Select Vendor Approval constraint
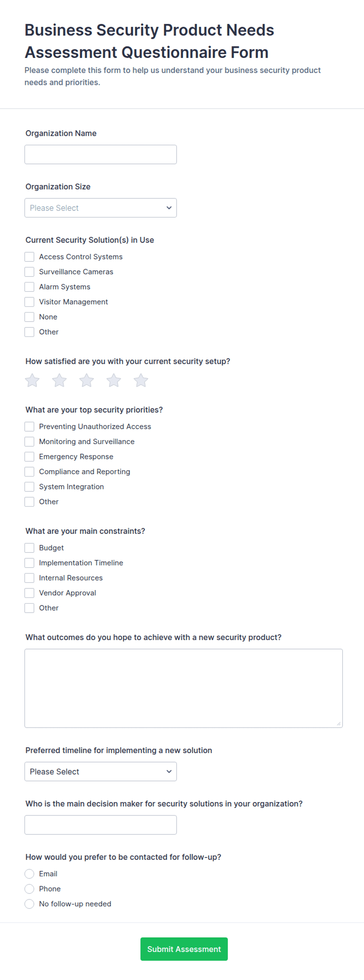Screen dimensions: 364x980 (29, 593)
